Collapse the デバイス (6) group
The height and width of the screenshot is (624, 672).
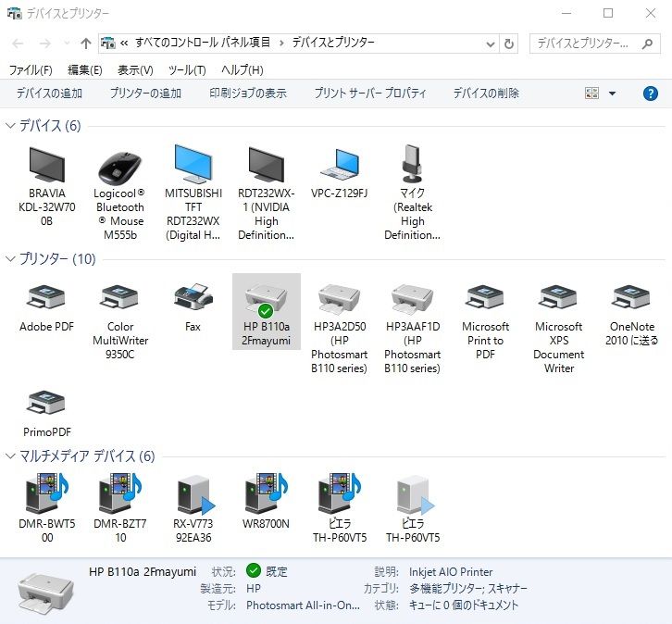(x=10, y=126)
